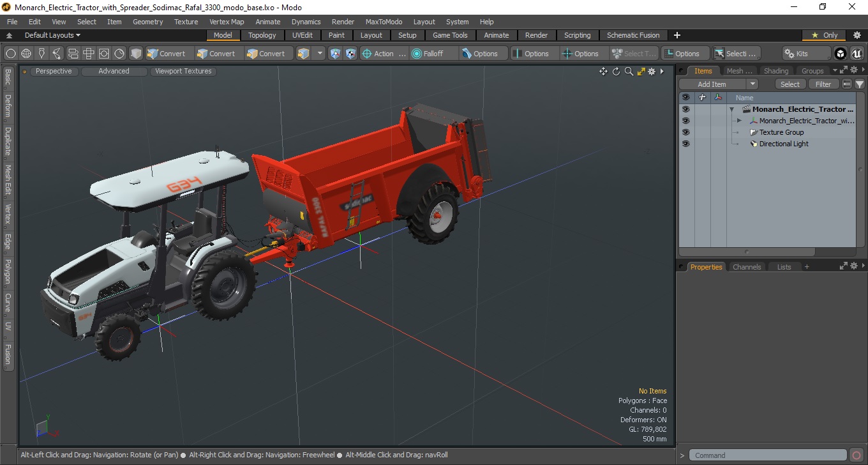This screenshot has width=868, height=465.
Task: Click the gray cube icon in toolbar
Action: (x=136, y=54)
